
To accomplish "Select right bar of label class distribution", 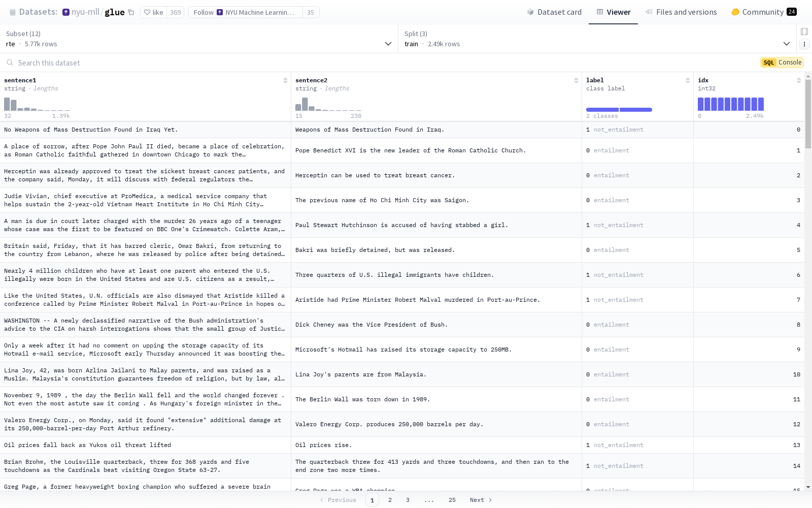I will pyautogui.click(x=636, y=110).
